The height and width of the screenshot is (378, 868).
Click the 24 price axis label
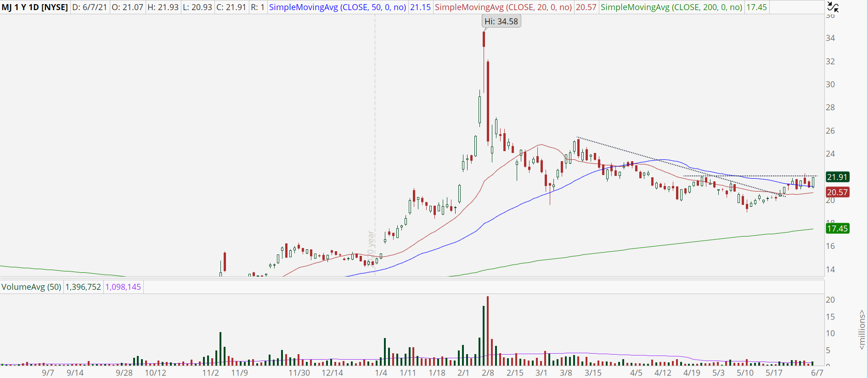point(830,154)
